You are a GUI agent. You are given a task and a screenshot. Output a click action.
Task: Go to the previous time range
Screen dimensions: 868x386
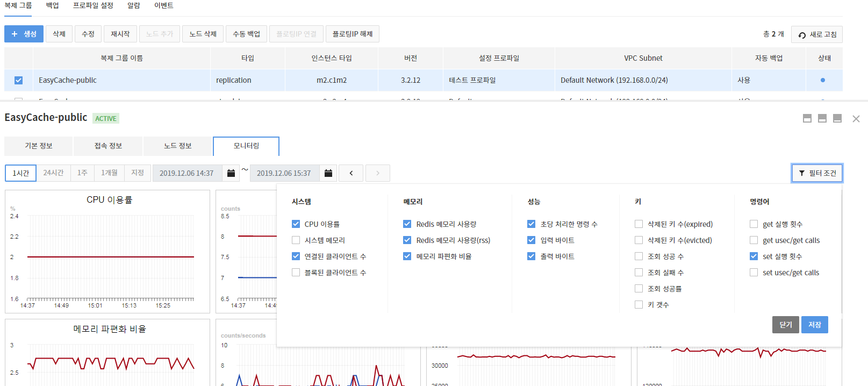(351, 173)
